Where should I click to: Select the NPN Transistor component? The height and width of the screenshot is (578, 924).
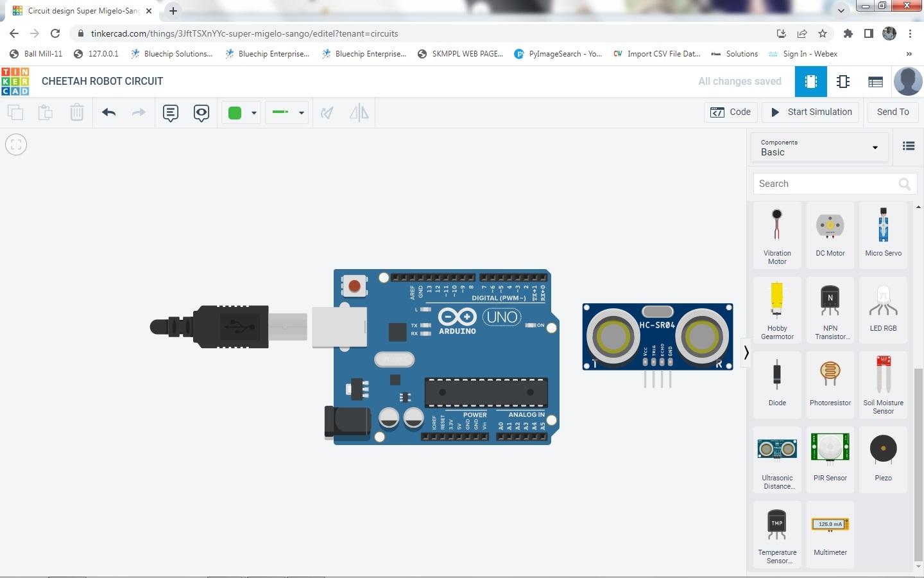pos(830,310)
